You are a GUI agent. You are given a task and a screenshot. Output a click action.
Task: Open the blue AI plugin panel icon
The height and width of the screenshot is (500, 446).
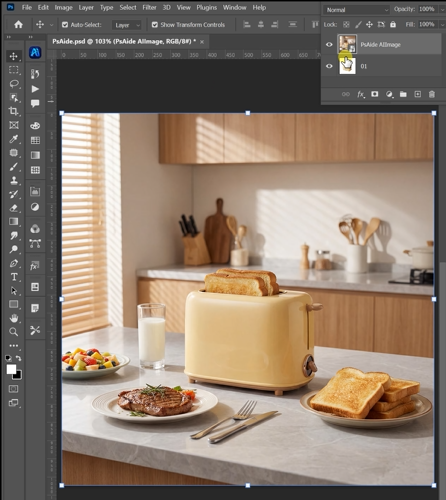click(x=35, y=52)
